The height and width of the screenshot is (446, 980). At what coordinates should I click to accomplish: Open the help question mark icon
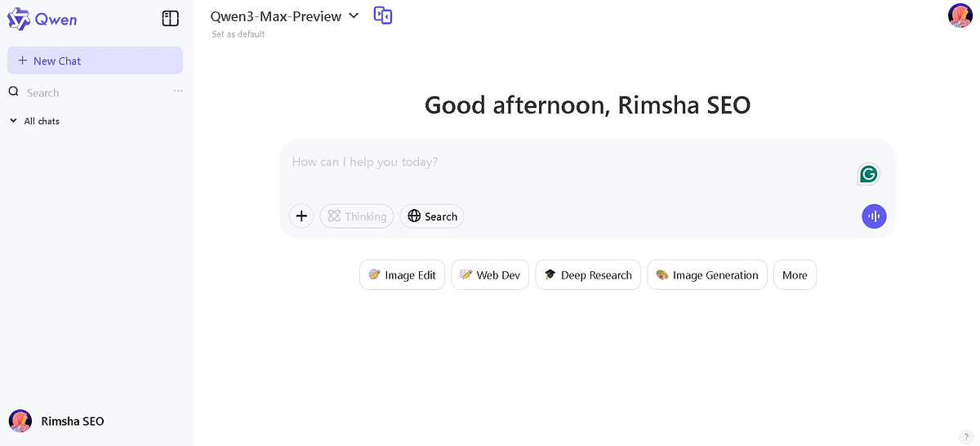[x=966, y=437]
